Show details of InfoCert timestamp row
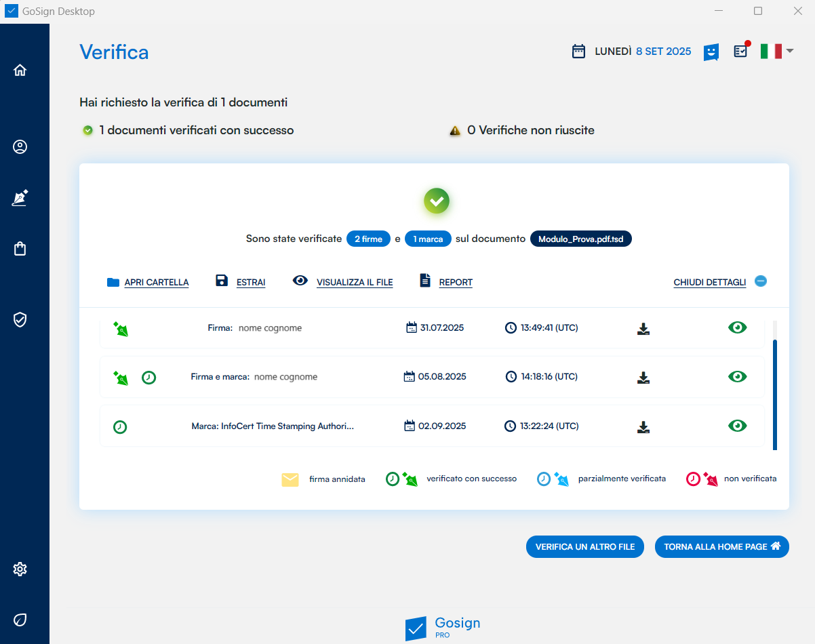The width and height of the screenshot is (815, 644). pyautogui.click(x=737, y=426)
